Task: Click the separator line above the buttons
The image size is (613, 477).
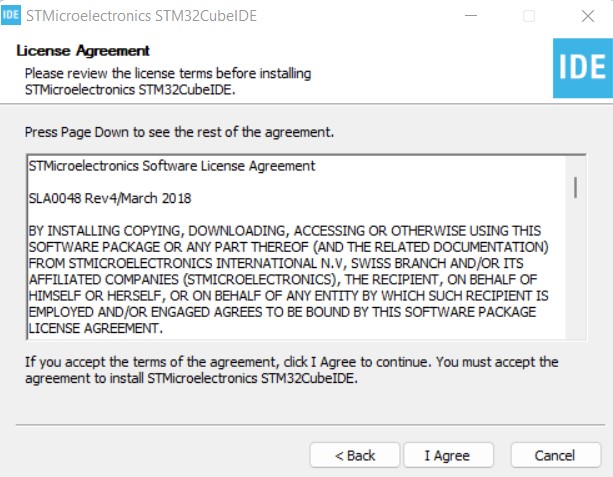Action: (x=306, y=424)
